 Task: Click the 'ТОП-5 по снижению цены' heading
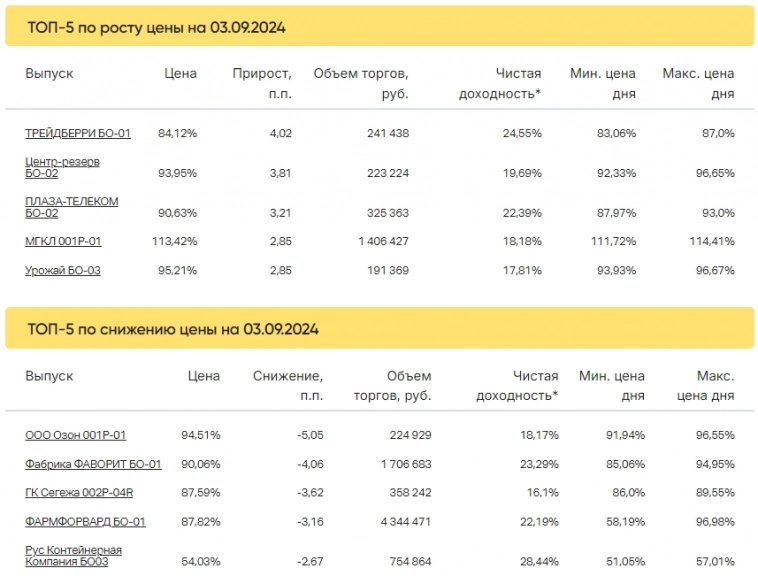point(172,329)
